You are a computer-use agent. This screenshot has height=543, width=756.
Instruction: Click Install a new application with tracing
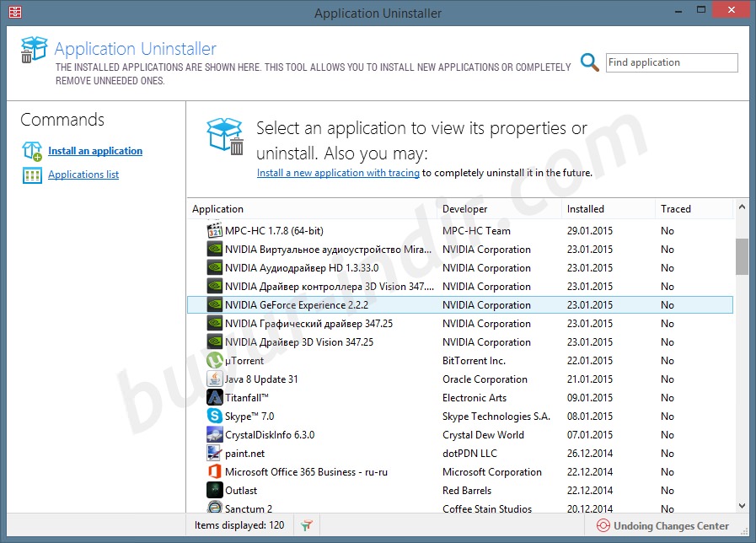[338, 173]
